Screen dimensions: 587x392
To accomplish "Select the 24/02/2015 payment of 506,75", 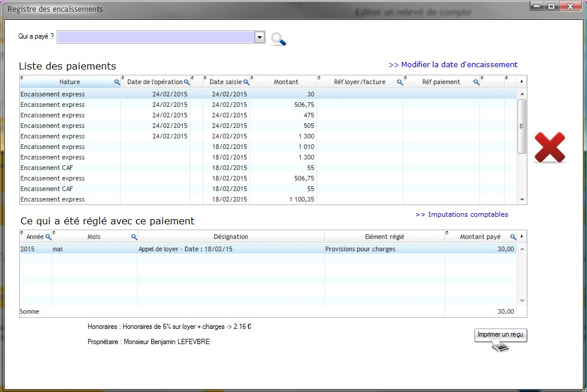I will coord(268,105).
